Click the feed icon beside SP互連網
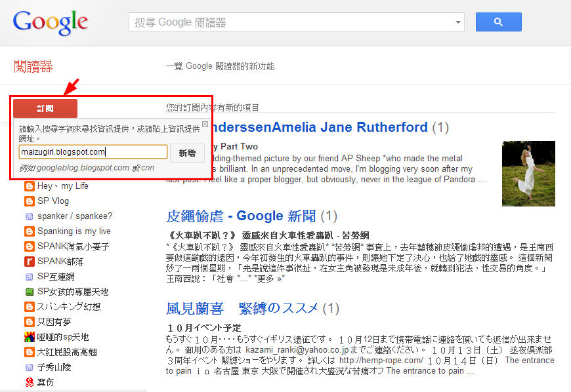This screenshot has width=571, height=392. 29,277
